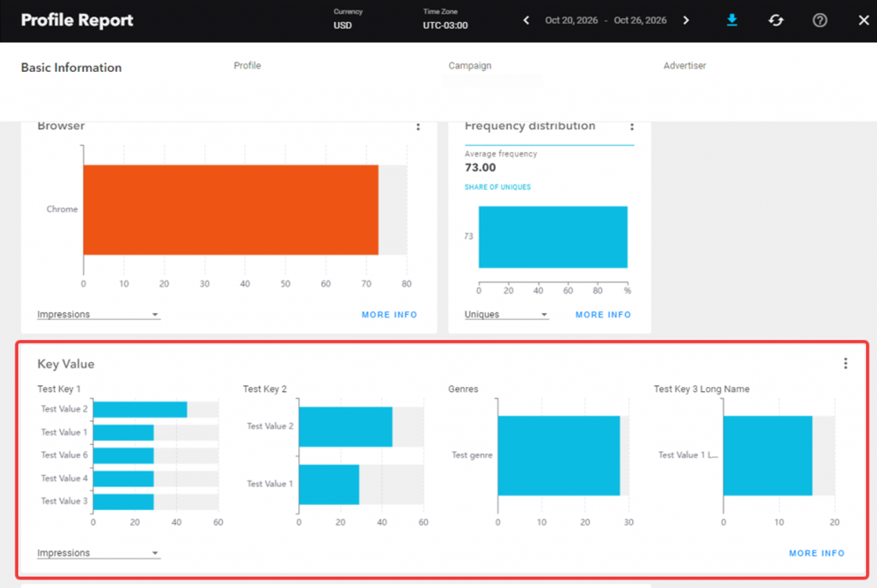Open Key Value card Impressions dropdown

pyautogui.click(x=98, y=553)
